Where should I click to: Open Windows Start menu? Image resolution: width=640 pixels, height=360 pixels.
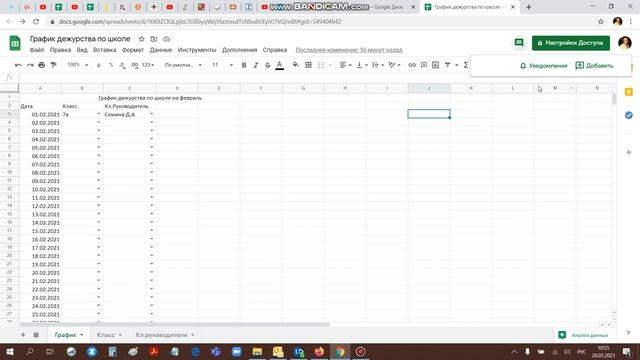[x=9, y=351]
